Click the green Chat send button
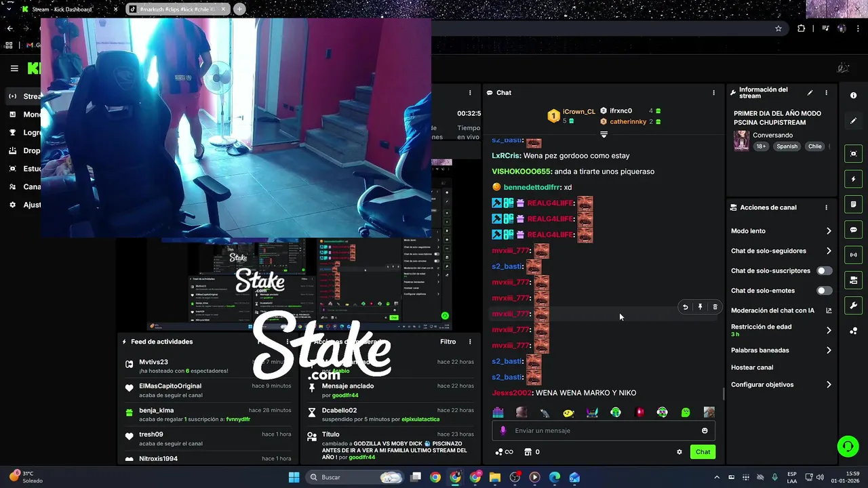Viewport: 868px width, 488px height. (x=703, y=452)
